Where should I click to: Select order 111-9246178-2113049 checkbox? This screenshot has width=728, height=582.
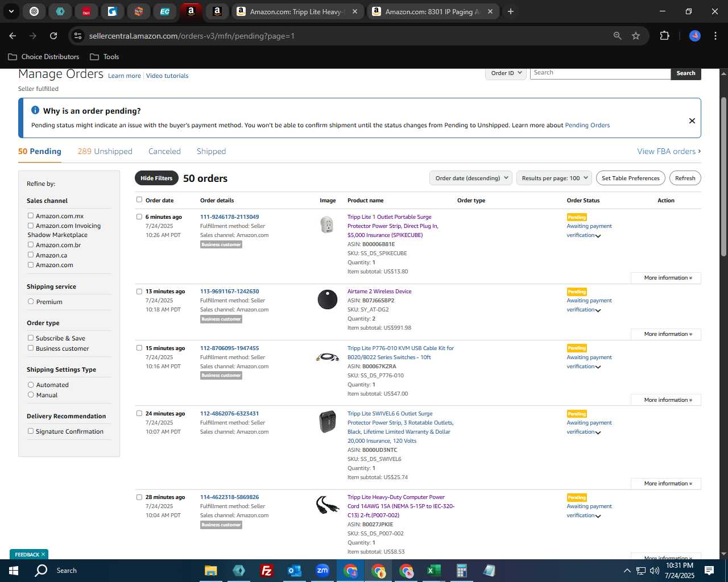139,217
